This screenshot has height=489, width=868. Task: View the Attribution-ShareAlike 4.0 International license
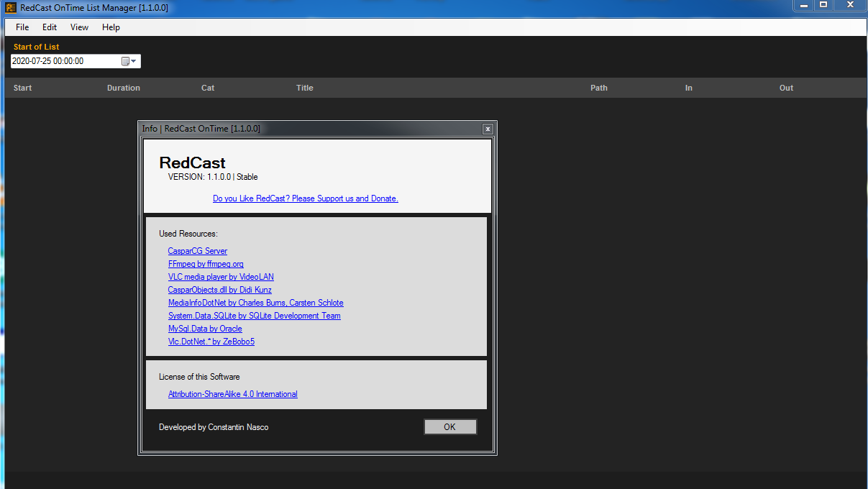[x=232, y=394]
